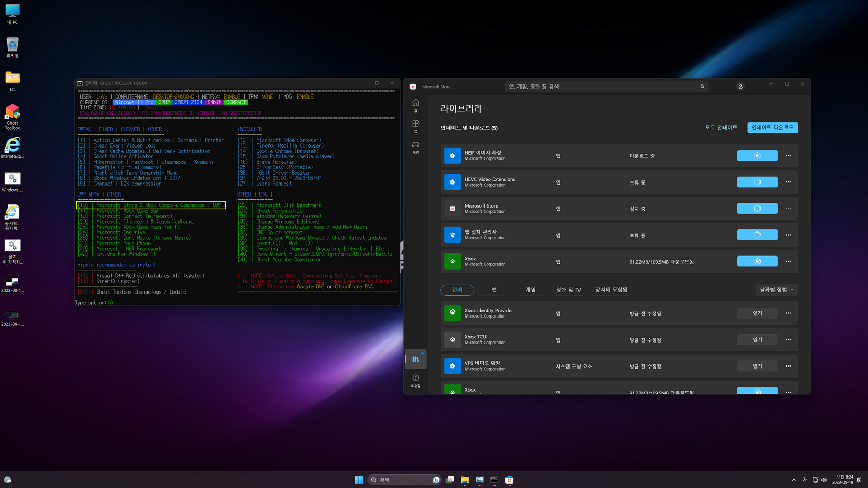Image resolution: width=868 pixels, height=488 pixels.
Task: Click the Xbox TCUI app icon
Action: (452, 339)
